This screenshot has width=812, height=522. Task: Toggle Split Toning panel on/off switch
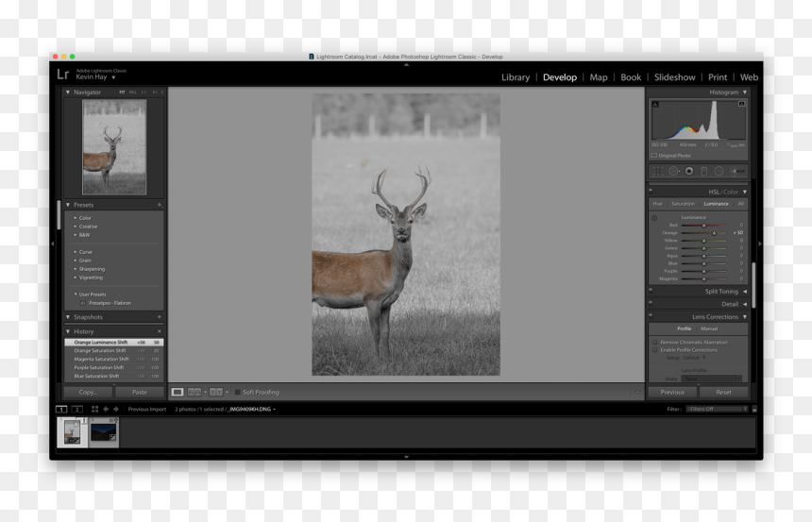651,290
